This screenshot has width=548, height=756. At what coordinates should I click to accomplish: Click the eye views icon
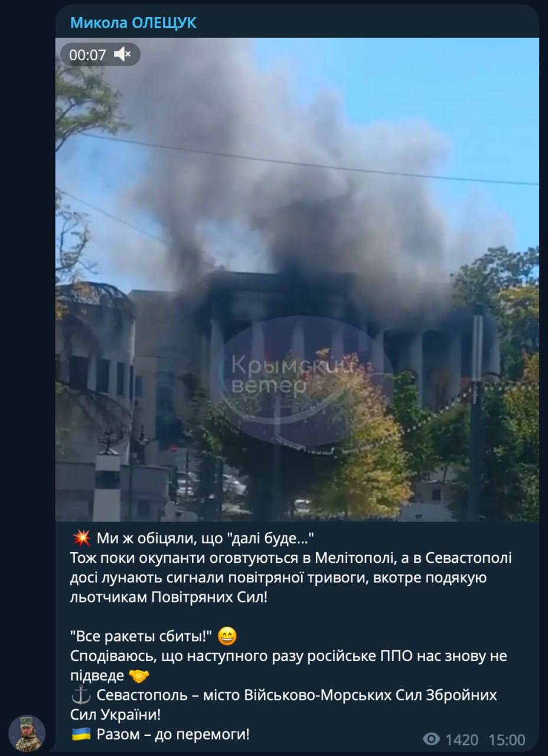pyautogui.click(x=432, y=739)
